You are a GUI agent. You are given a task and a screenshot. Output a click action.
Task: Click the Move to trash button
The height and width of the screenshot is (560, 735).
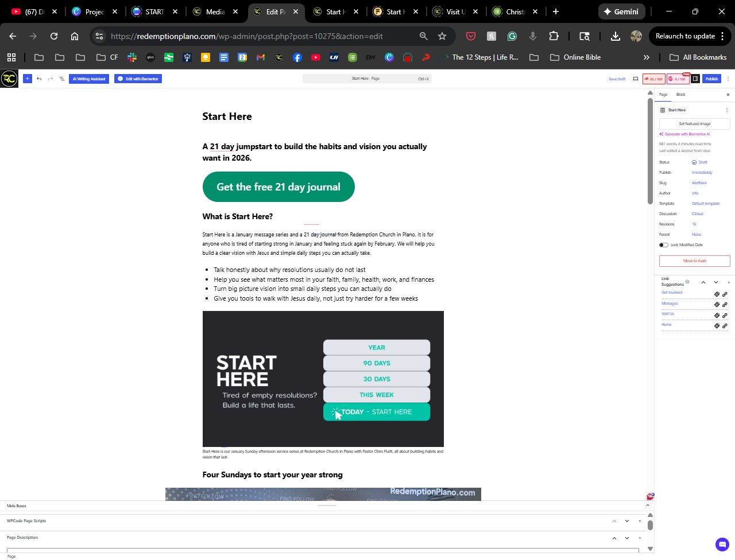[x=694, y=261]
